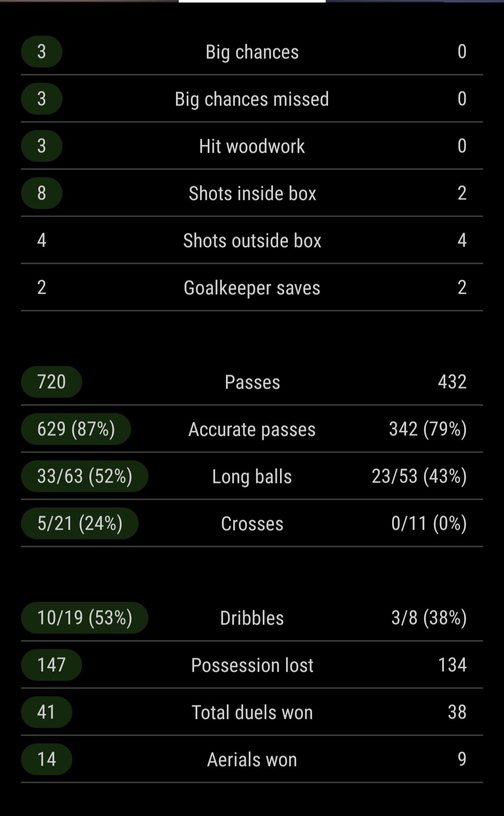Screen dimensions: 504x816
Task: Tap the 720 passes highlighted badge
Action: click(x=51, y=382)
